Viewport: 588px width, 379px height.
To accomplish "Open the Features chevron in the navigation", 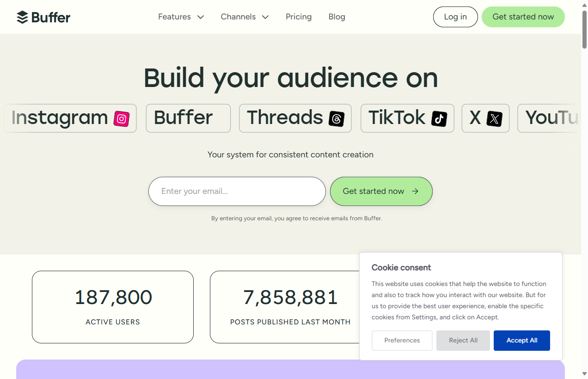I will pyautogui.click(x=200, y=17).
